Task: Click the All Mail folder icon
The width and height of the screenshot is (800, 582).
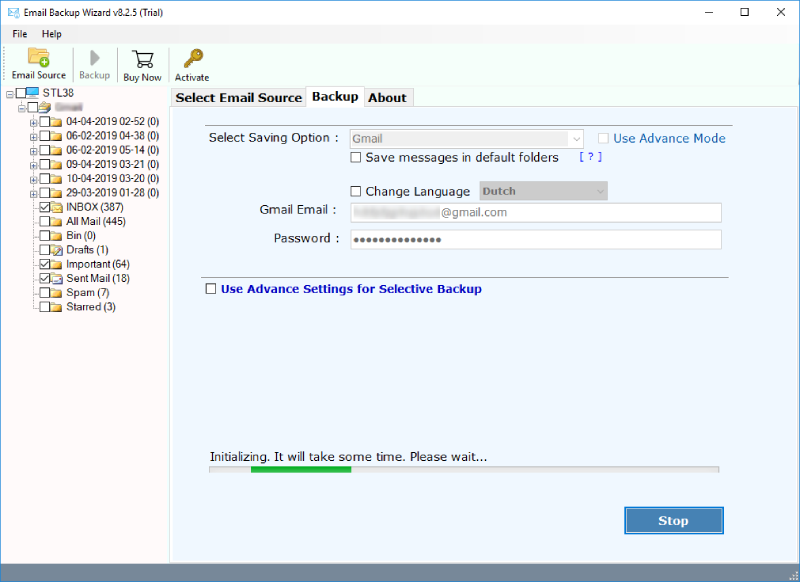Action: tap(57, 221)
